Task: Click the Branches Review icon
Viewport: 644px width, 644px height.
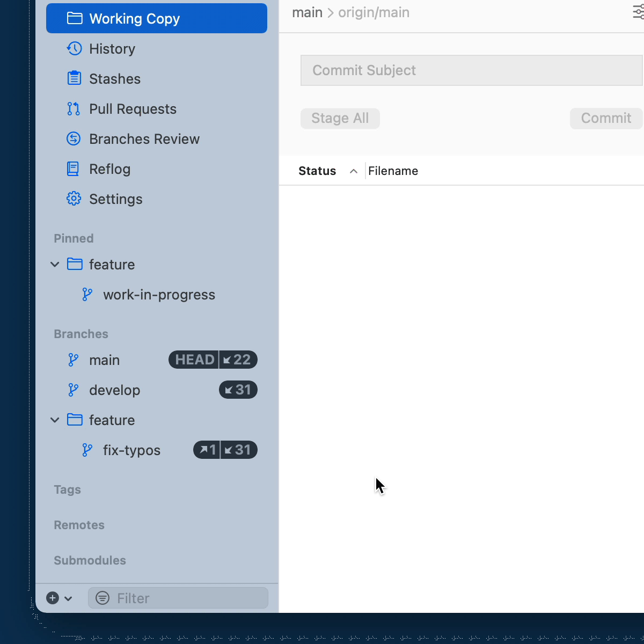Action: point(74,139)
